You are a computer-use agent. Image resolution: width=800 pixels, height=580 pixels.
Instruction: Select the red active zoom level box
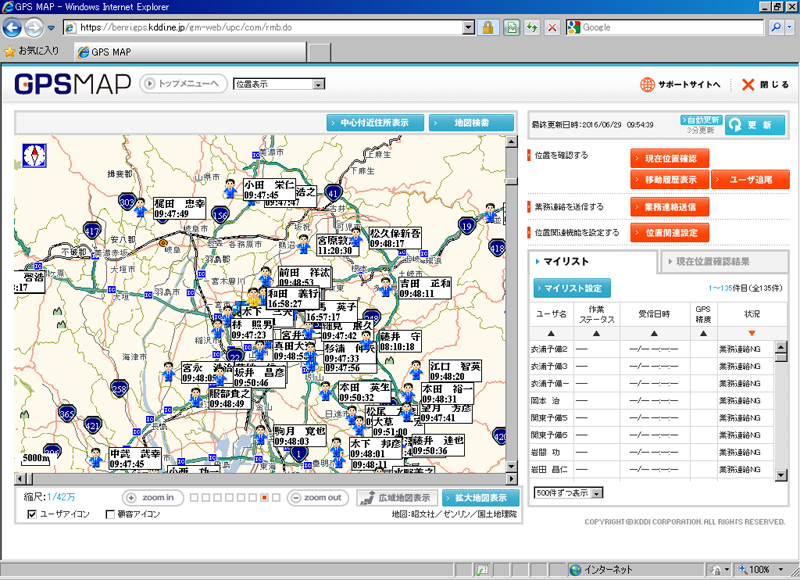coord(264,497)
